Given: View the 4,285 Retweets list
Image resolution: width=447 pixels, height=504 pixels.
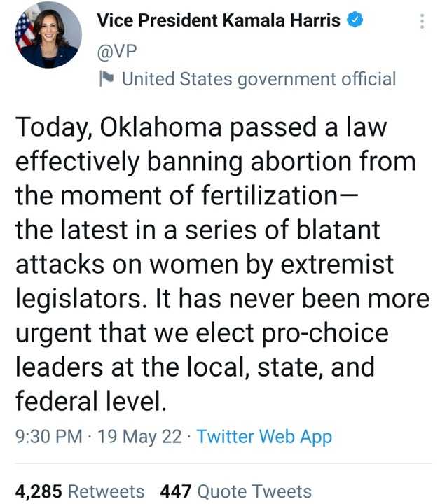Looking at the screenshot, I should [x=80, y=491].
